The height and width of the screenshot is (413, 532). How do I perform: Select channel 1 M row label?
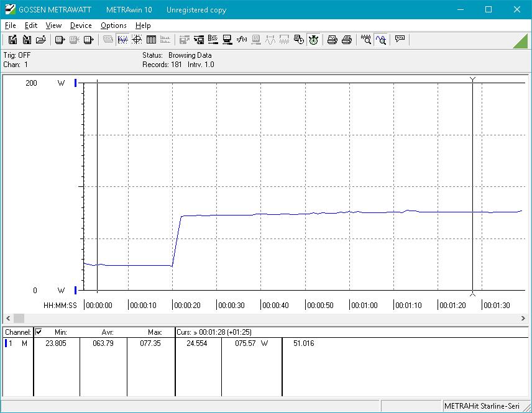(x=17, y=343)
